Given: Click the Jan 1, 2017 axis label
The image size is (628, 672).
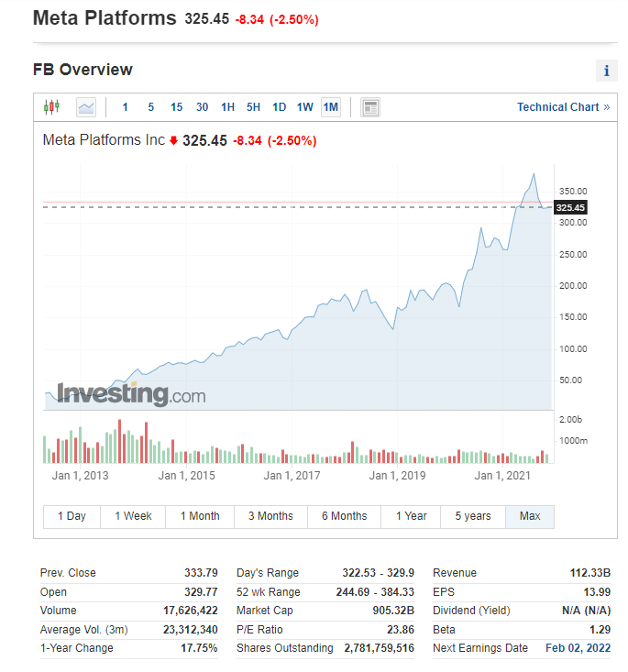Looking at the screenshot, I should point(292,476).
